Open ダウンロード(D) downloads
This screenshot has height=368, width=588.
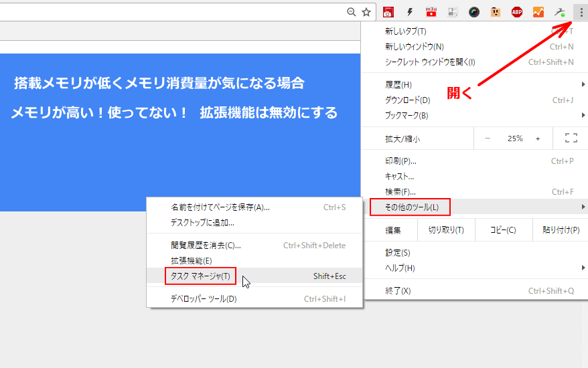click(x=474, y=100)
